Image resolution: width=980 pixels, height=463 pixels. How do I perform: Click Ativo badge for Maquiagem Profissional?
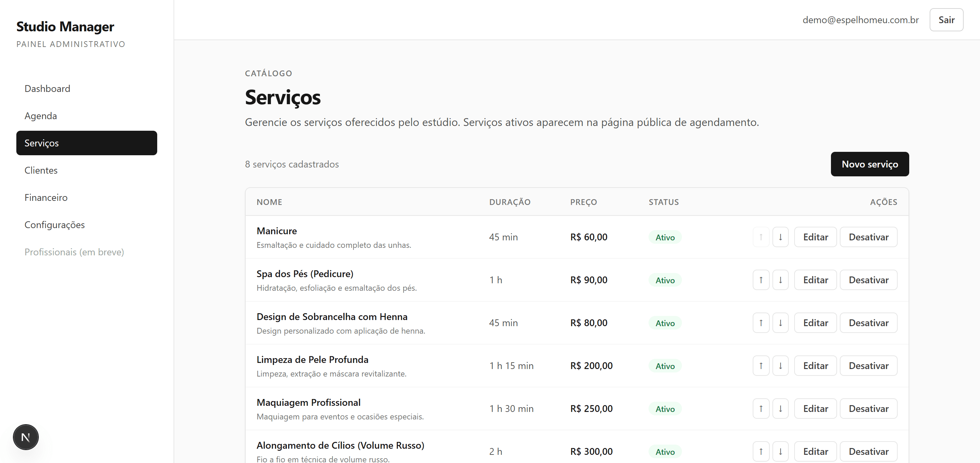pos(665,409)
